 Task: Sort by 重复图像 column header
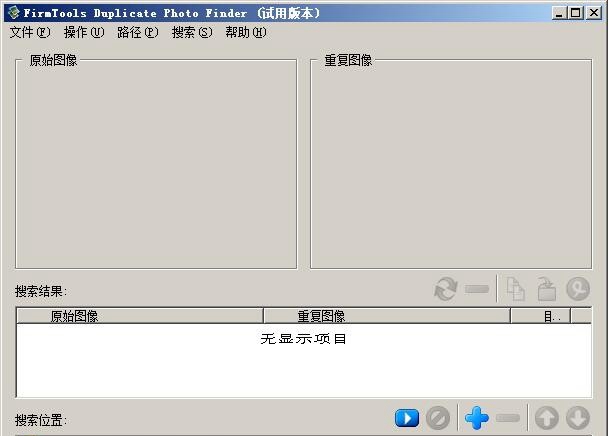point(387,316)
